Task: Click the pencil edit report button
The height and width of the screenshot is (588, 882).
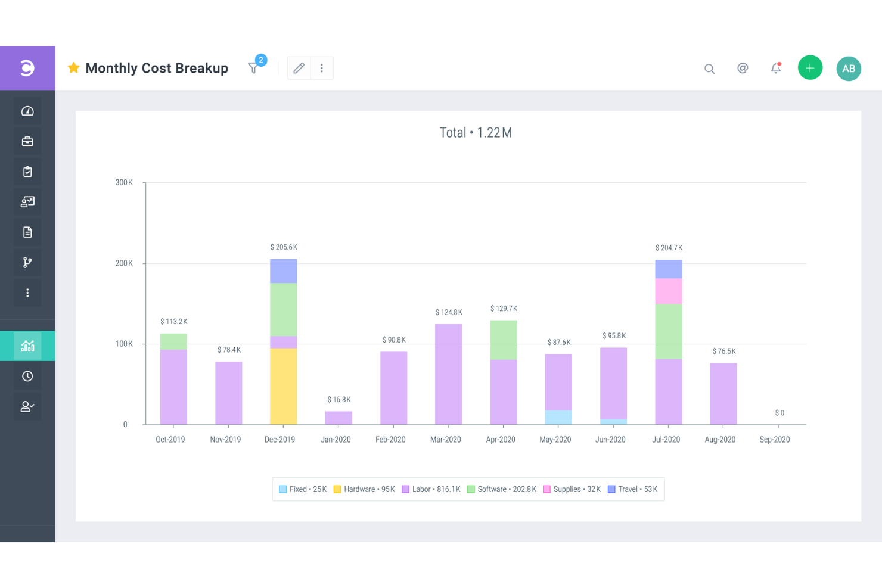Action: (299, 68)
